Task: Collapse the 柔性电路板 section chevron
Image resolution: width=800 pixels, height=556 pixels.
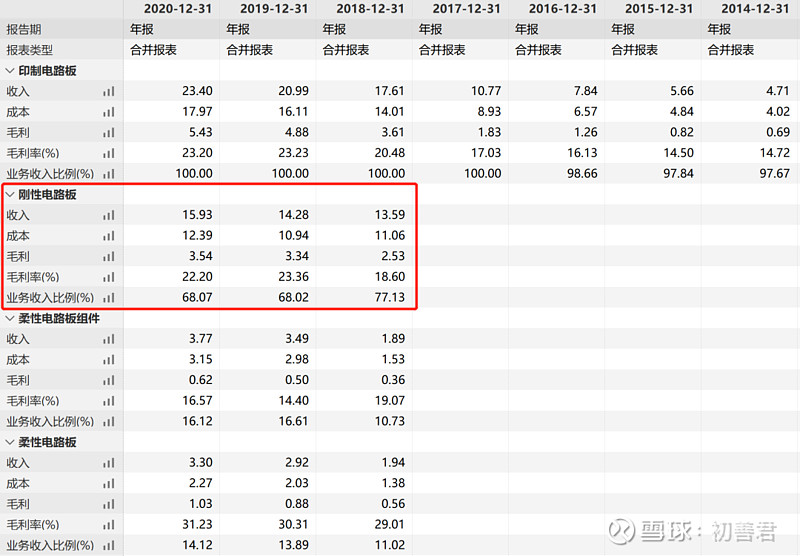Action: pyautogui.click(x=10, y=442)
